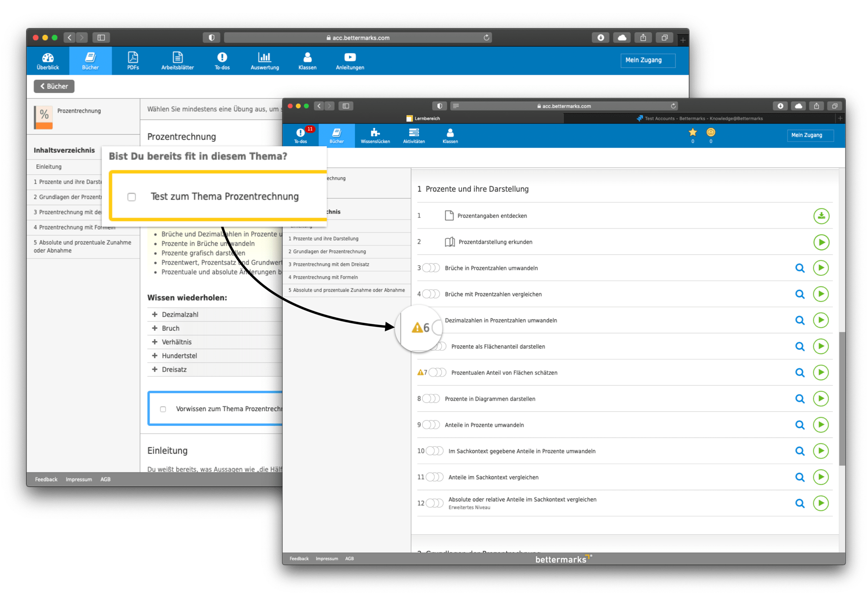Preview Anteile im Sachkontext vergleichen
Viewport: 868px width, 605px height.
point(799,477)
